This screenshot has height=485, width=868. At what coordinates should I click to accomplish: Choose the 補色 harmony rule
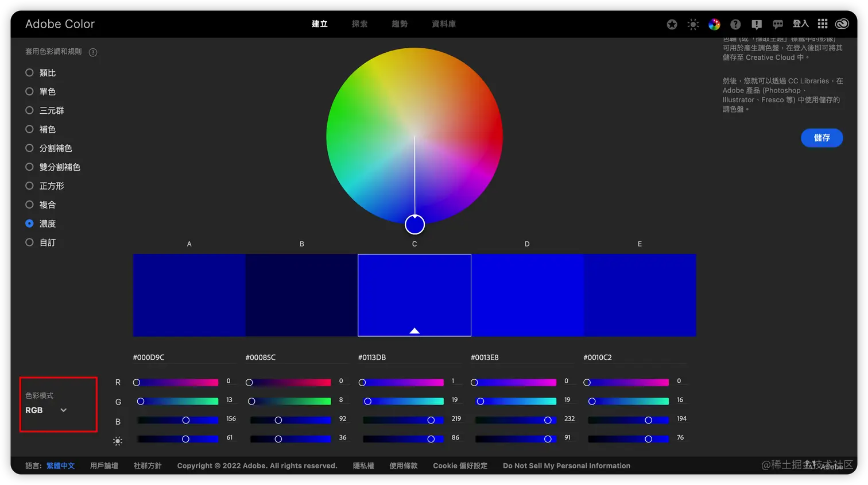tap(41, 129)
